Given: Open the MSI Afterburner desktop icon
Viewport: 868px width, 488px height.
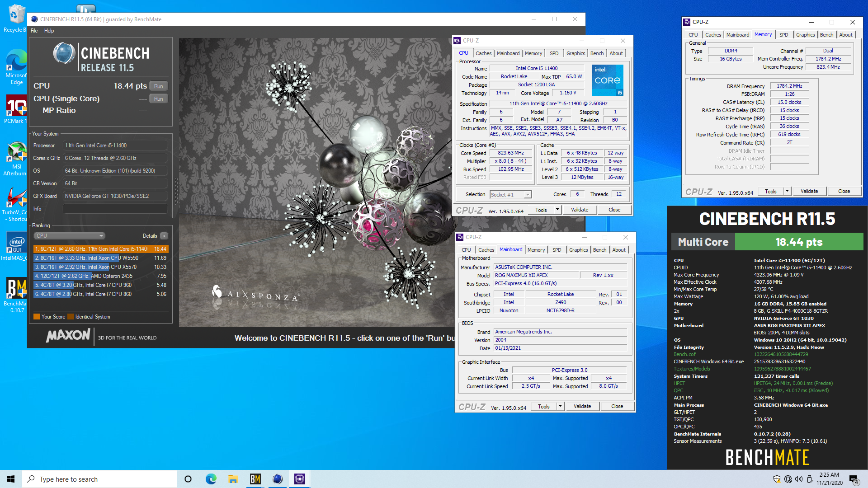Looking at the screenshot, I should [16, 159].
